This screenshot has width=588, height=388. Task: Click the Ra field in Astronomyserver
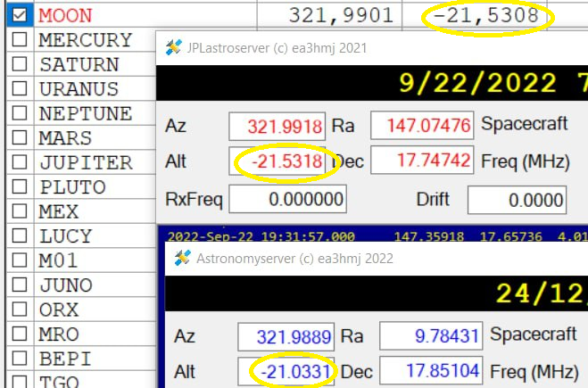431,335
